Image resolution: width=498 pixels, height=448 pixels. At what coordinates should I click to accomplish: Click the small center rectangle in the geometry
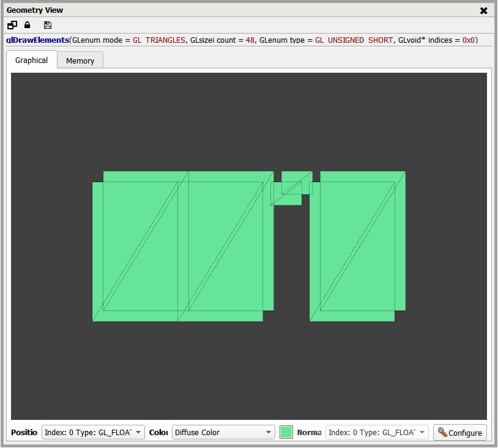pos(291,188)
